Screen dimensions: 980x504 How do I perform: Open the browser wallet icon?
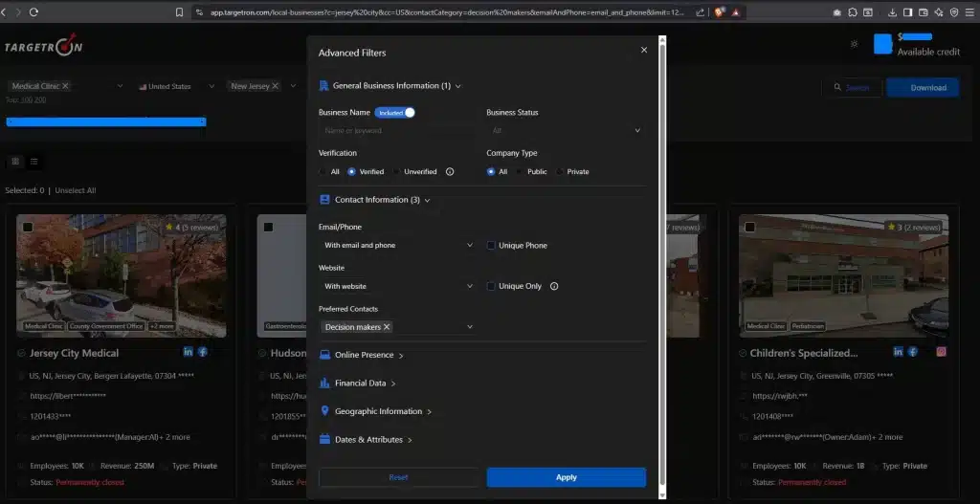click(x=924, y=11)
